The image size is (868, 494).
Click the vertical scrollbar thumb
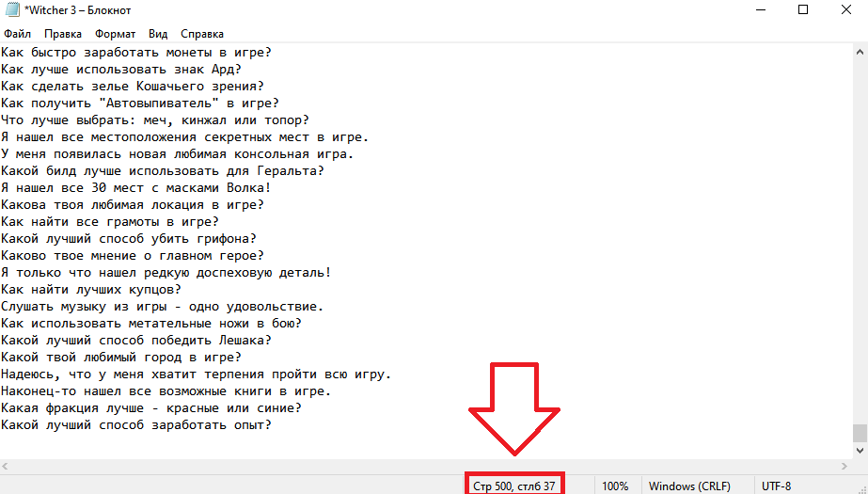click(x=860, y=433)
